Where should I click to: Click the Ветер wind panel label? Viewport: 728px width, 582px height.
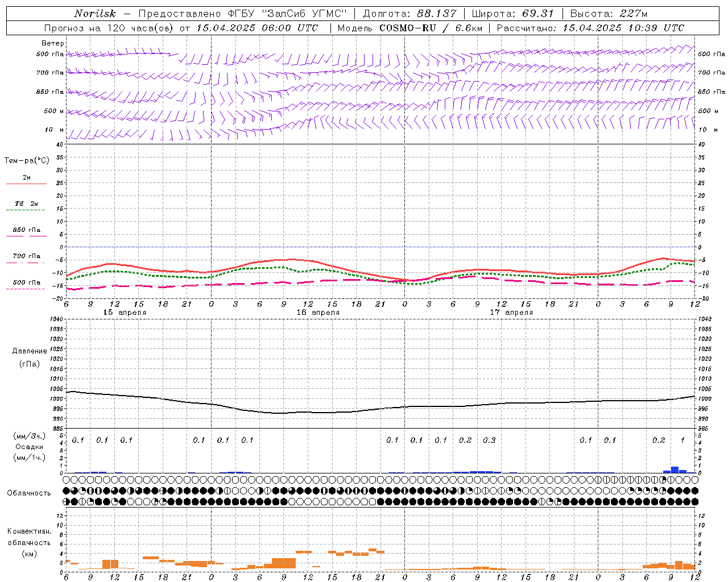pos(53,43)
